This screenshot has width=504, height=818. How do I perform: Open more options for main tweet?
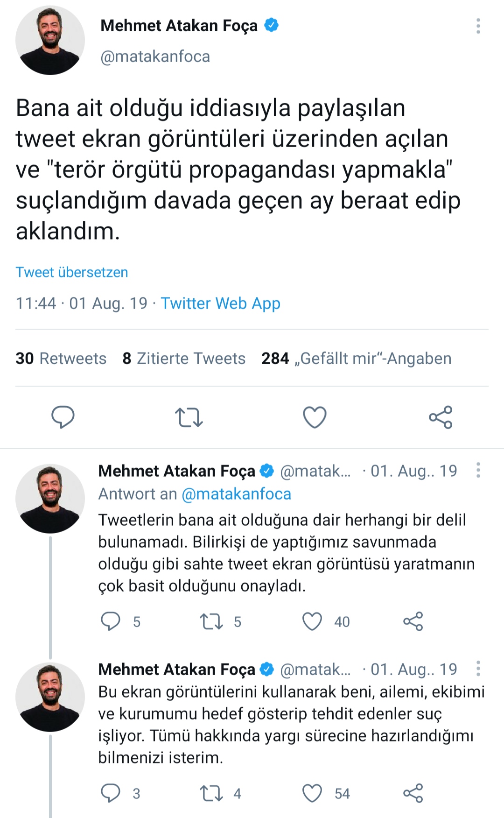[x=478, y=26]
